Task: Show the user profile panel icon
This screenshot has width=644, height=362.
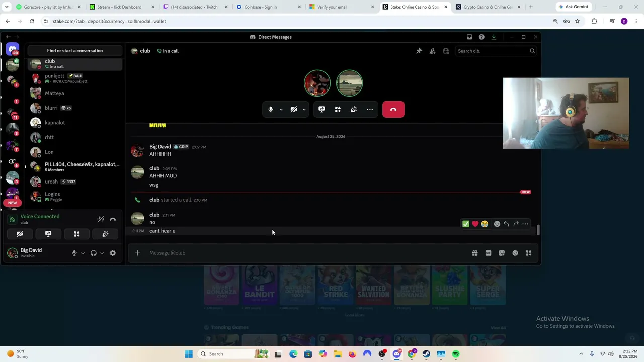Action: pos(446,51)
